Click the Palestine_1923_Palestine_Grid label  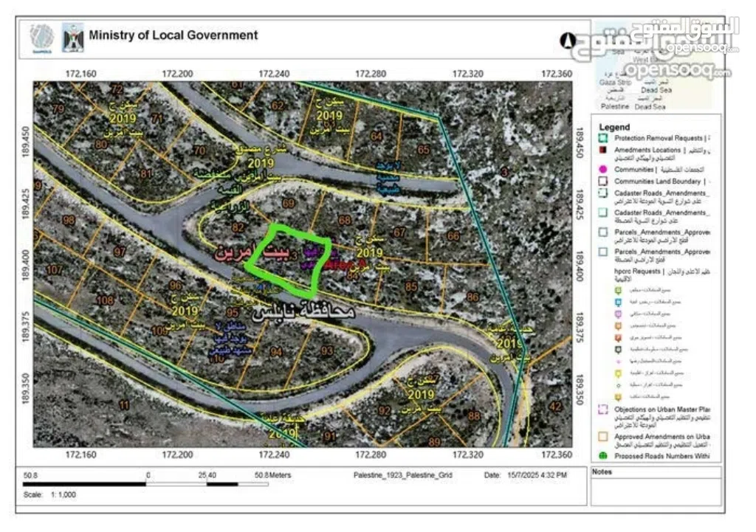(402, 475)
